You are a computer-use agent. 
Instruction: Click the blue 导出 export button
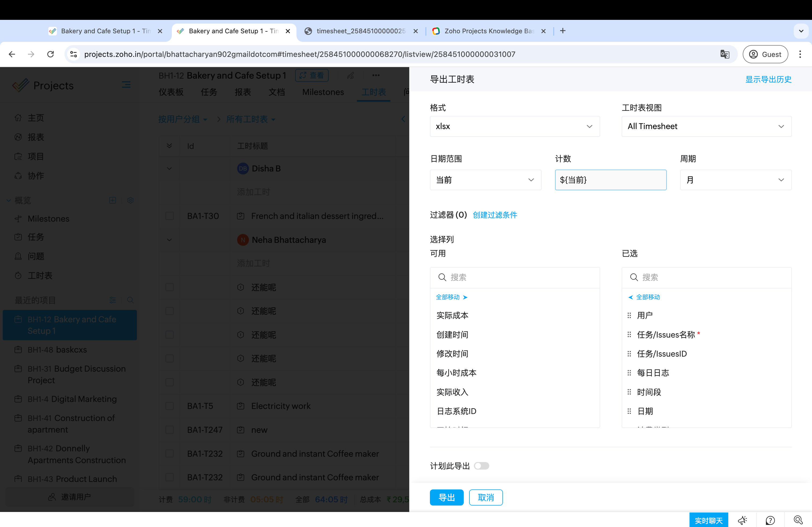(446, 497)
